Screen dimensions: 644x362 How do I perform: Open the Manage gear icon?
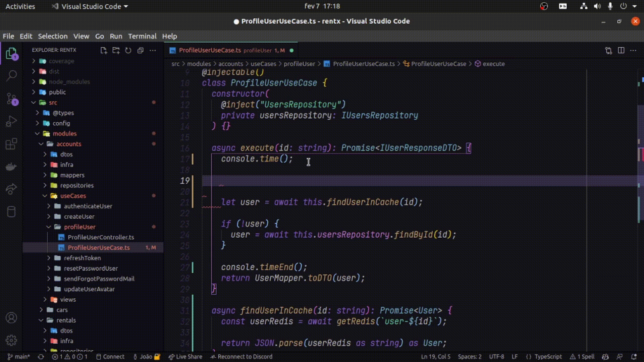pos(11,340)
